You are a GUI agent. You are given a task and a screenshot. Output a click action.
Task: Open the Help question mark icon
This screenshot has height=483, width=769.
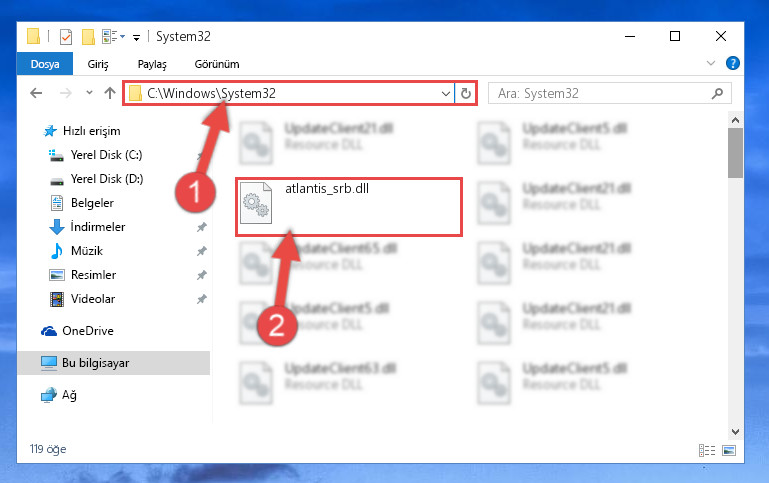coord(733,63)
